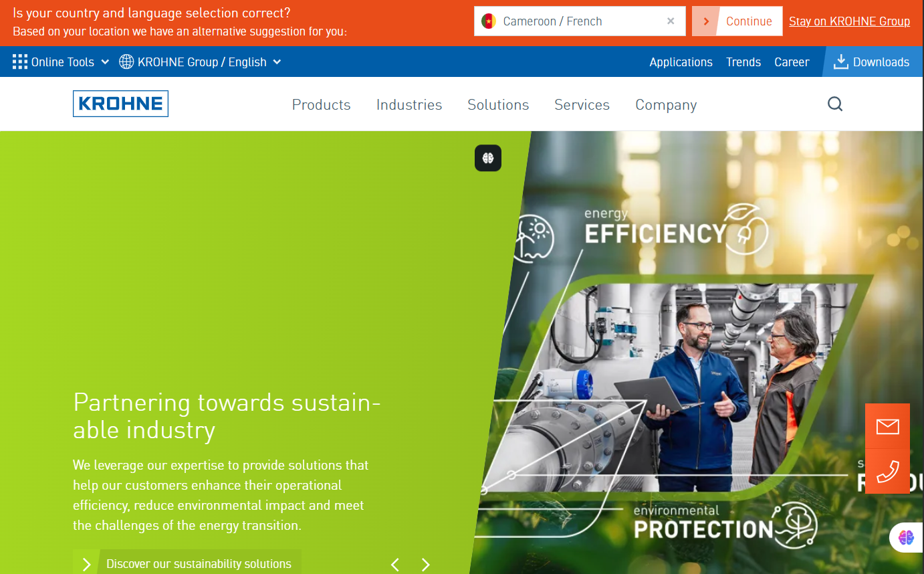924x574 pixels.
Task: Expand the KROHNE Group / English language selector
Action: (201, 62)
